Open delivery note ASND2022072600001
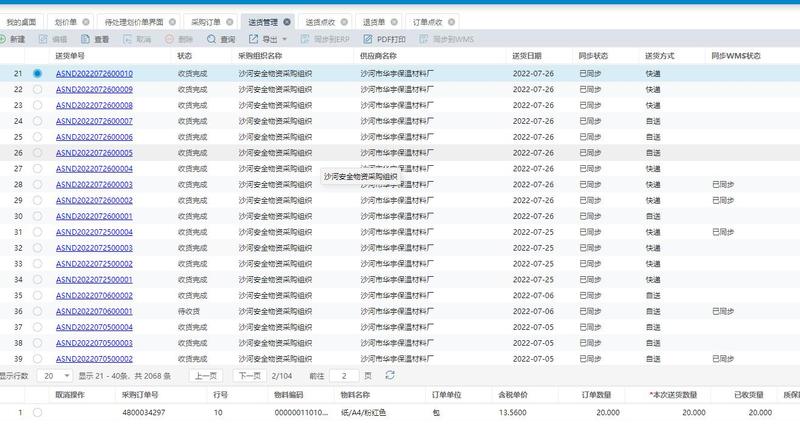The image size is (800, 428). (94, 216)
